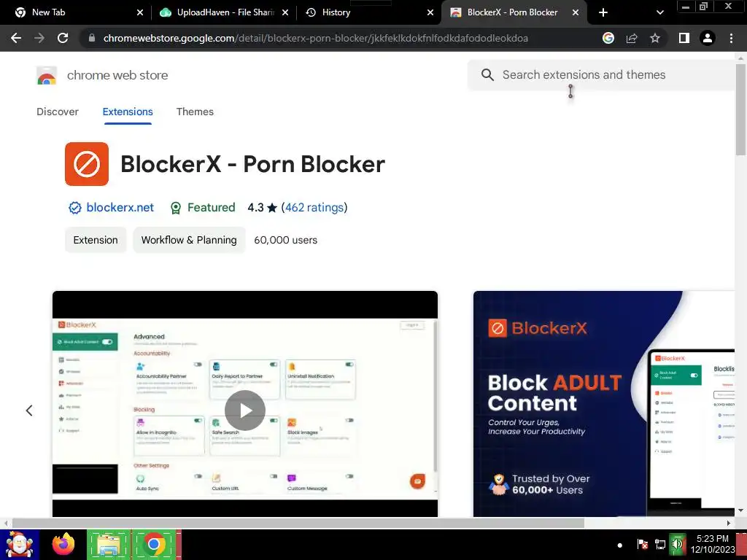Open the volume speaker tray icon

677,544
